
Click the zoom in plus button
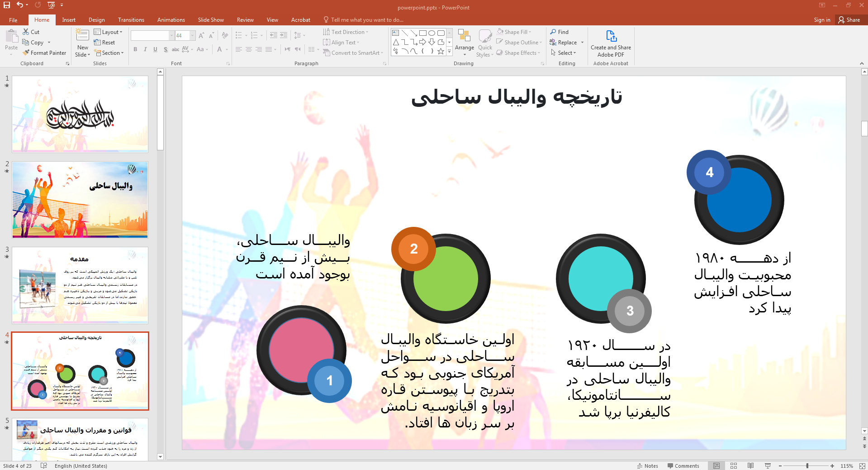(832, 466)
